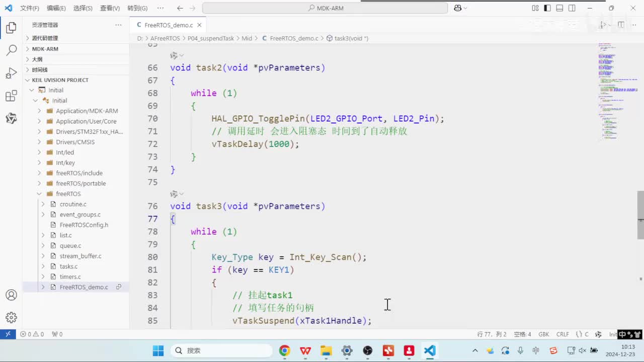Image resolution: width=644 pixels, height=362 pixels.
Task: Click the 行 77, 列 2 cursor position
Action: tap(492, 334)
